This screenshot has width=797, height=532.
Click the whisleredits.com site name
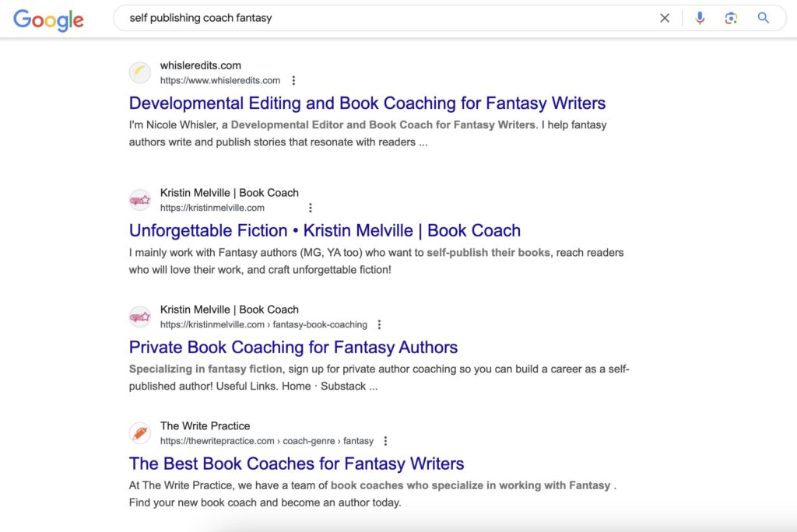[x=200, y=65]
